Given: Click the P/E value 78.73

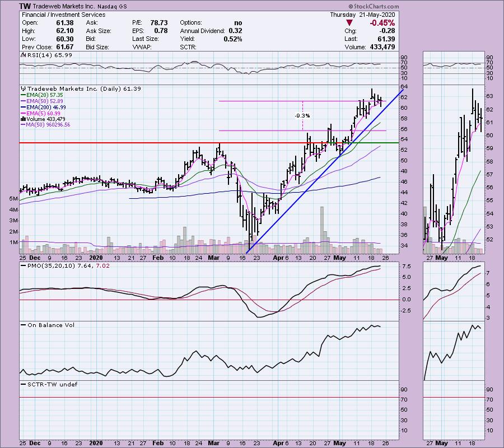Looking at the screenshot, I should click(x=159, y=23).
